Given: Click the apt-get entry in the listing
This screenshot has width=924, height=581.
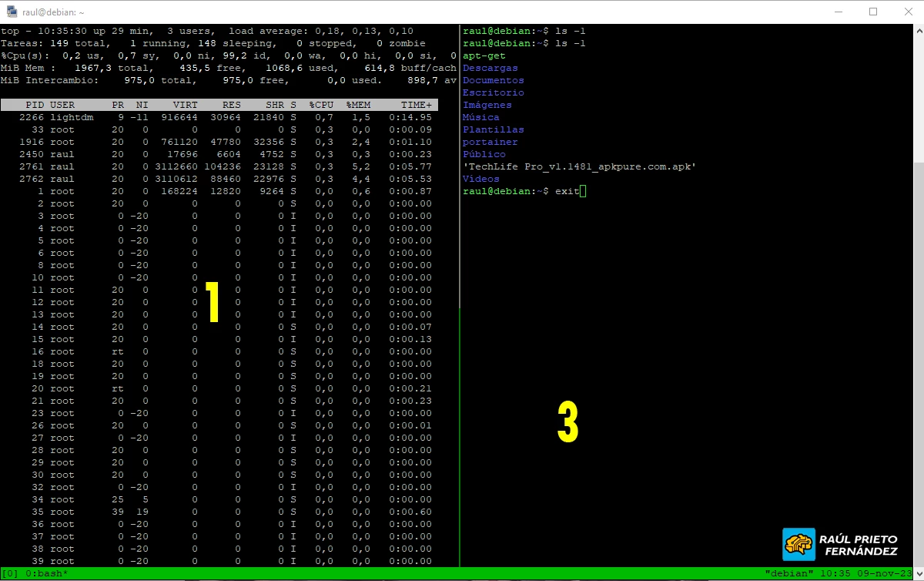Looking at the screenshot, I should click(x=484, y=55).
